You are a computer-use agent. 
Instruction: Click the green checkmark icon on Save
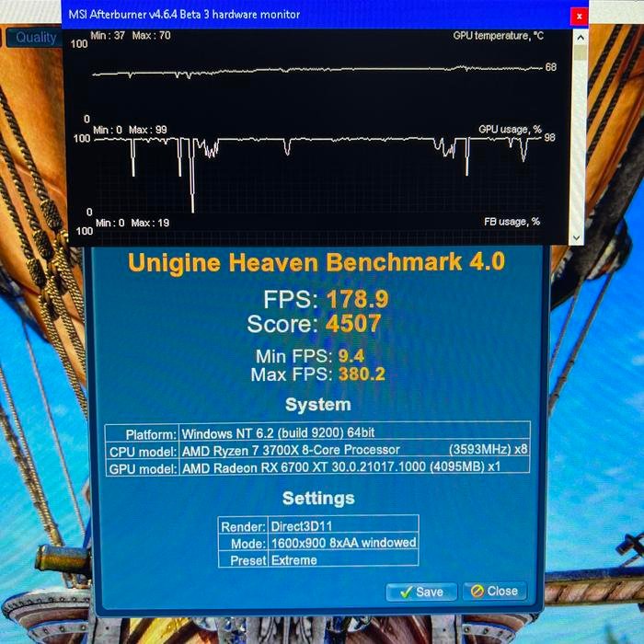pyautogui.click(x=405, y=592)
